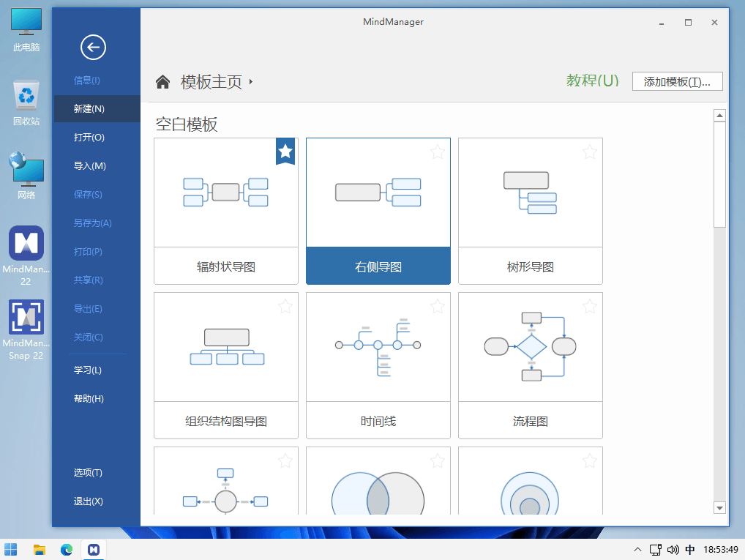
Task: Click the 树形导图 label
Action: (531, 266)
